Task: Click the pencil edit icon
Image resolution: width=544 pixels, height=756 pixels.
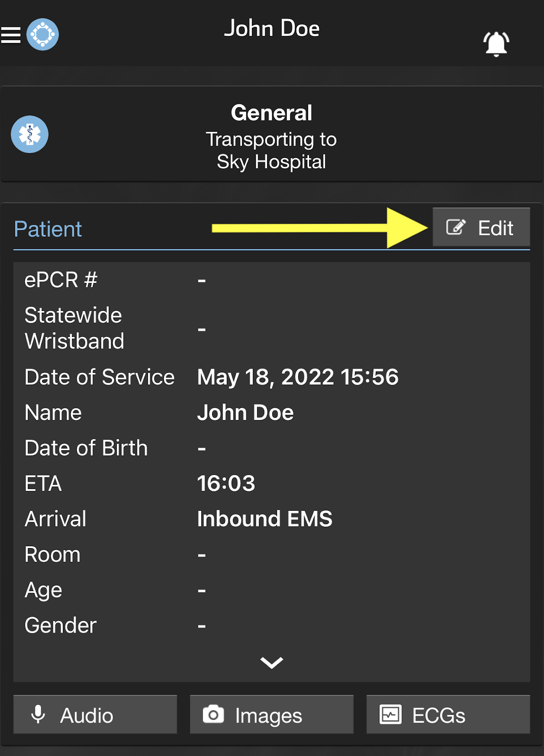Action: pyautogui.click(x=456, y=227)
